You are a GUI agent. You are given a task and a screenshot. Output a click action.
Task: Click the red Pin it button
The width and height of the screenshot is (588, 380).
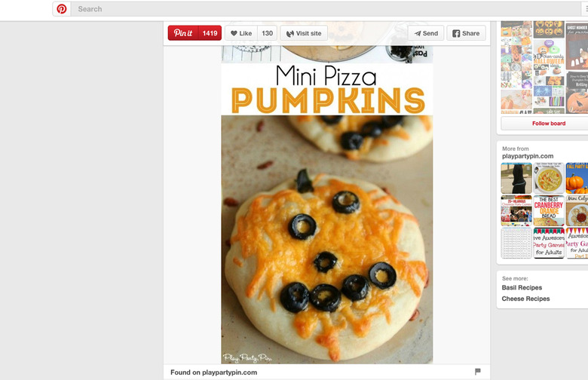[x=183, y=33]
